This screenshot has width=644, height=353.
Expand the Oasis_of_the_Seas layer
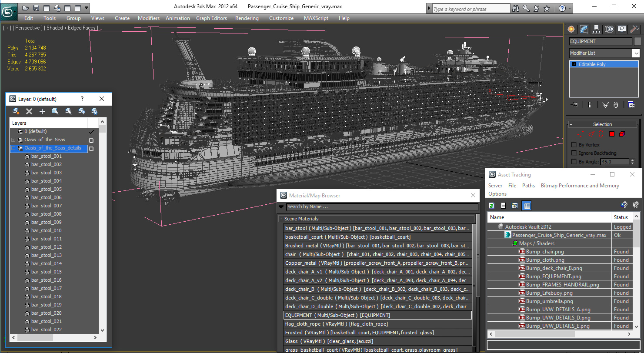point(13,140)
